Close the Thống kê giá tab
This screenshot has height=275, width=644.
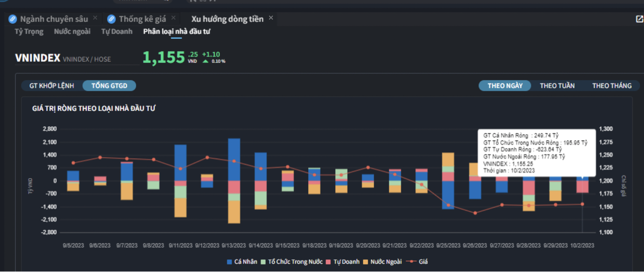tap(173, 18)
